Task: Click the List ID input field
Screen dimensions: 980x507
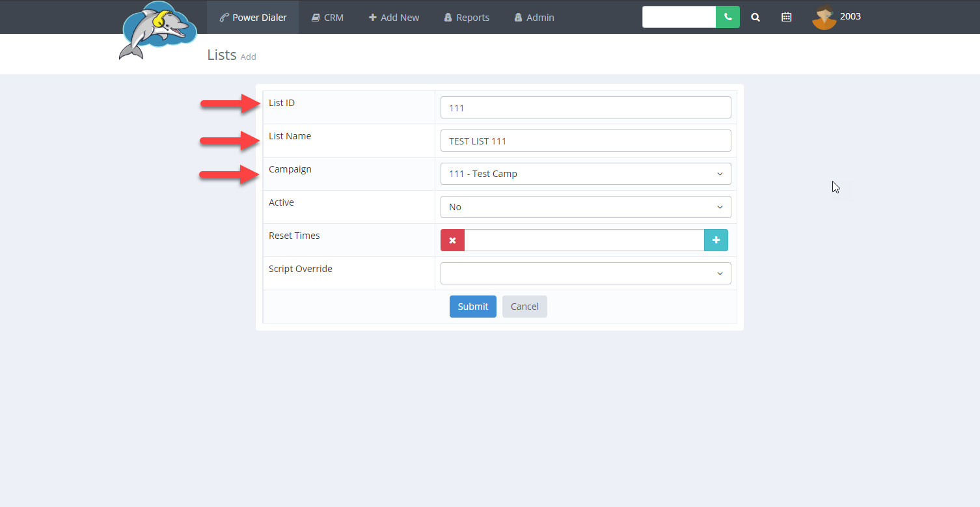Action: (x=586, y=107)
